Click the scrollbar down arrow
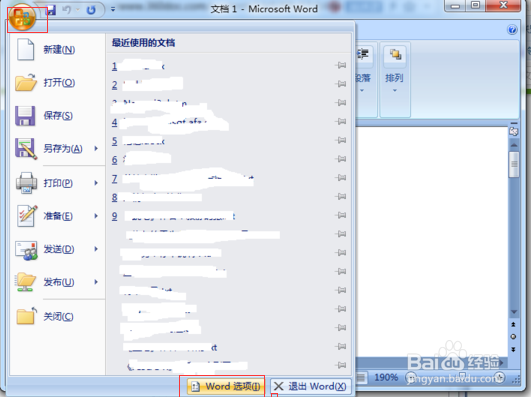The image size is (531, 397). point(514,312)
